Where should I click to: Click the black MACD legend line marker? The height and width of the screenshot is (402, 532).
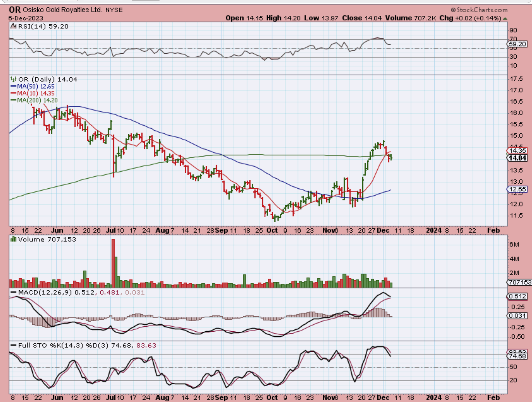click(13, 292)
